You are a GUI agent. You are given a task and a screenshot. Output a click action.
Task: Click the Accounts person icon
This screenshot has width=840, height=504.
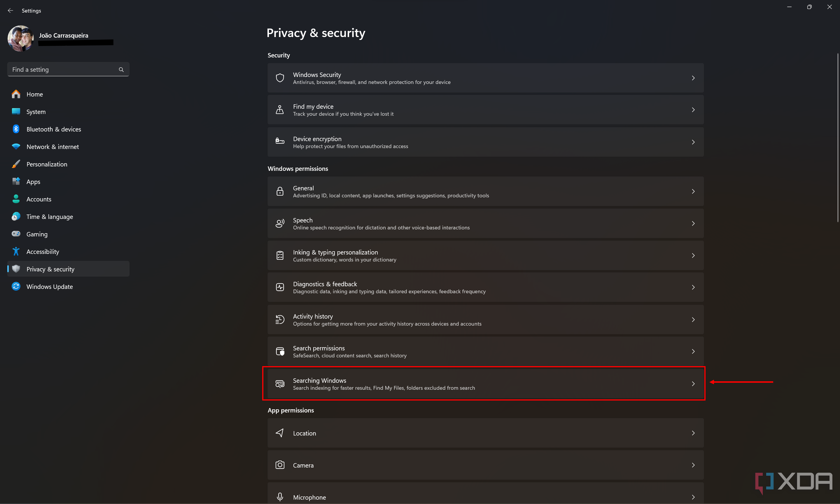(x=16, y=199)
